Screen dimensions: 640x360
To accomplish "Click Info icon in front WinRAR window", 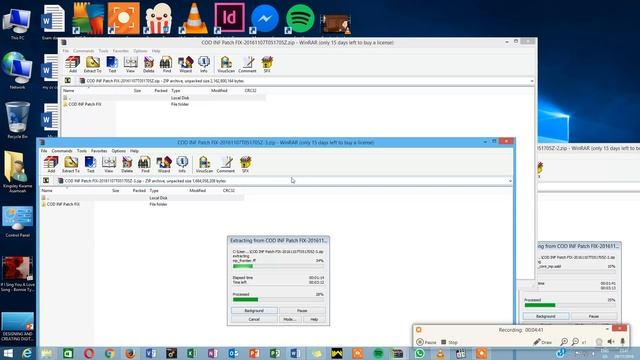I will 182,164.
